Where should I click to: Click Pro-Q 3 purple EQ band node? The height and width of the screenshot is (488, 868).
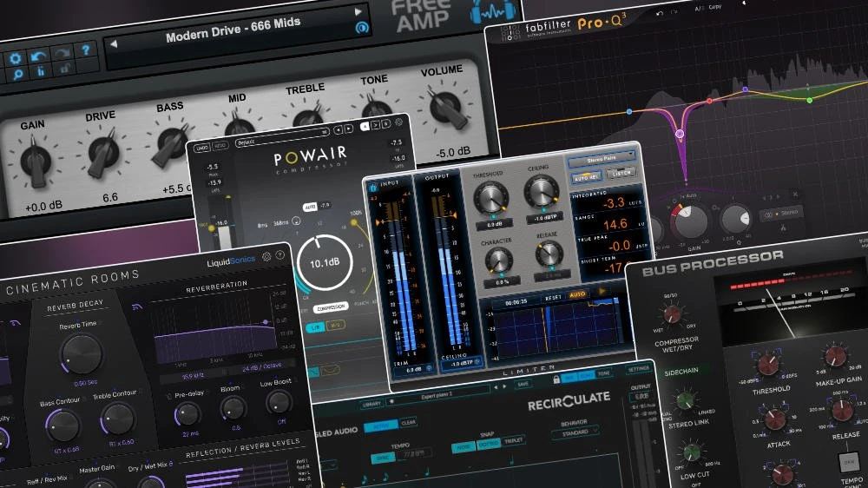(680, 134)
